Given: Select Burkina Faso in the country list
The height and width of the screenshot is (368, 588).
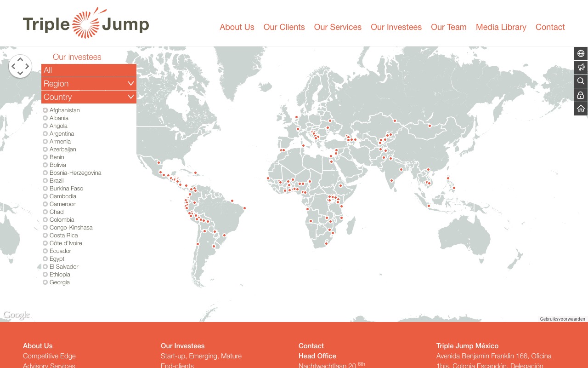Looking at the screenshot, I should pyautogui.click(x=66, y=189).
